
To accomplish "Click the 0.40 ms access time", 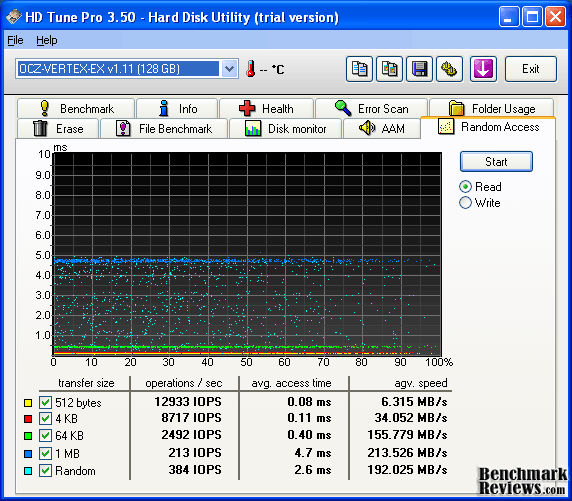I will point(309,435).
